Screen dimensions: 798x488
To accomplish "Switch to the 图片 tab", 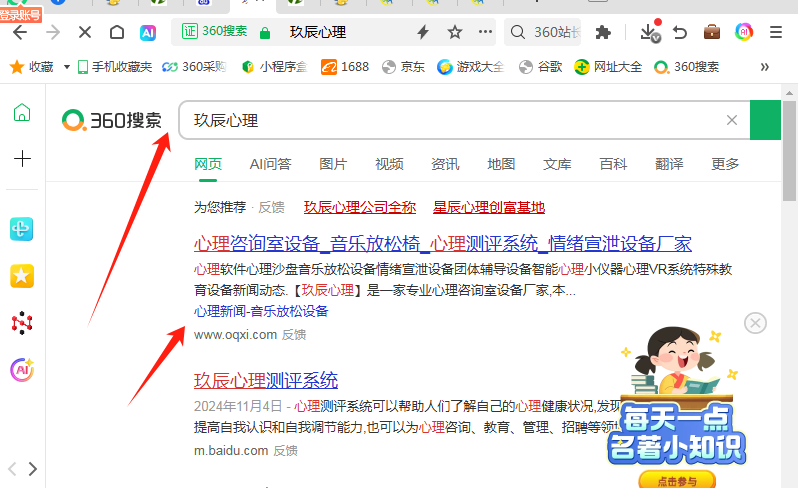I will pos(333,164).
